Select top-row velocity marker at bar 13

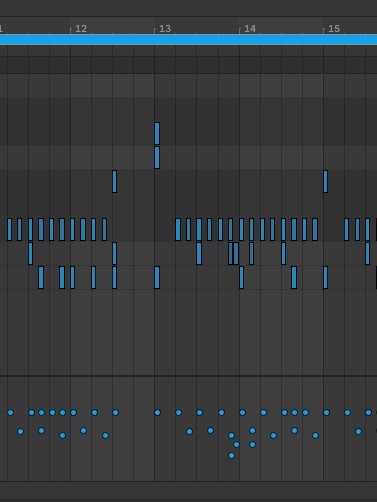157,412
